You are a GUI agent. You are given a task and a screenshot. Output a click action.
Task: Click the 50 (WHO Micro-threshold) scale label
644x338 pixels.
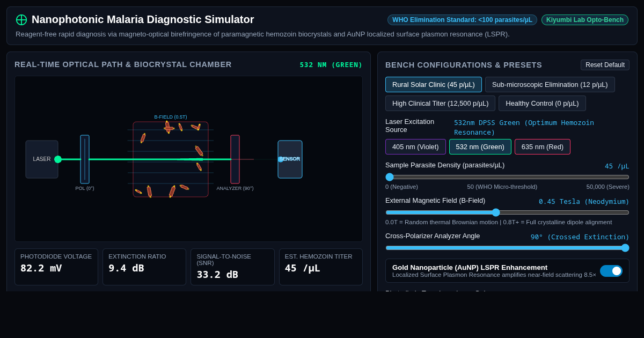point(502,187)
